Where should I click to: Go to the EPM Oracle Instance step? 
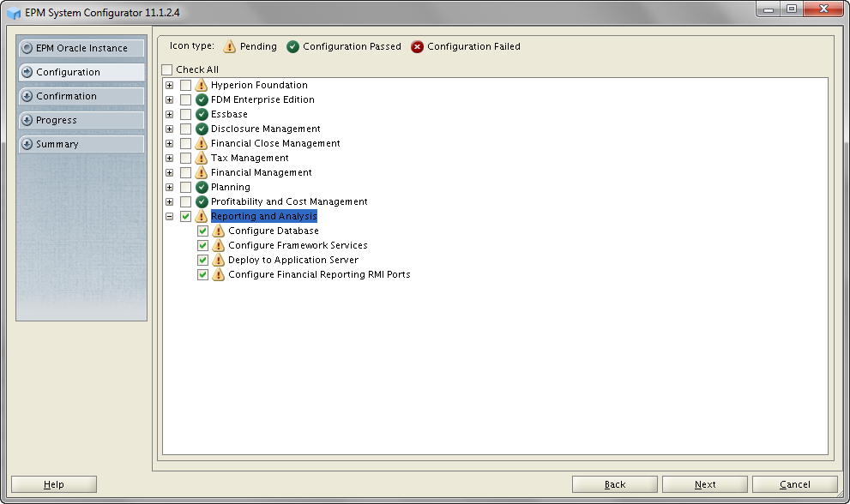(x=81, y=48)
